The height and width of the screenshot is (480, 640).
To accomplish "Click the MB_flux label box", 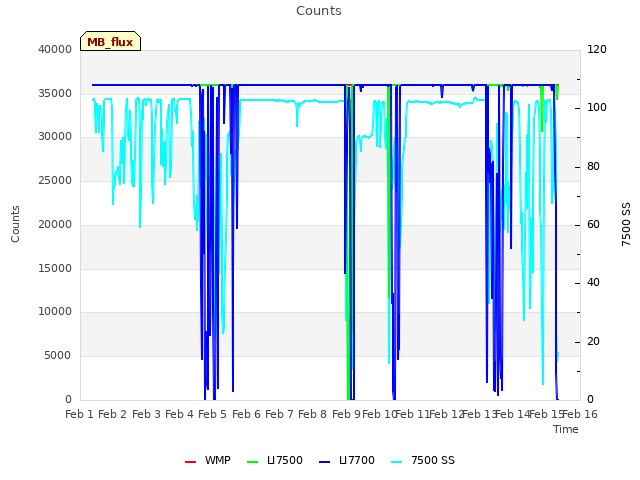I will [110, 41].
